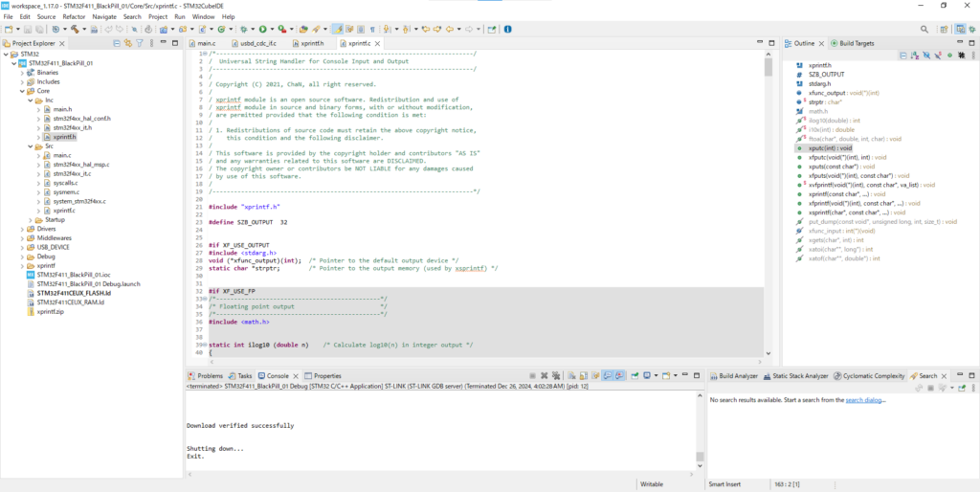The height and width of the screenshot is (492, 980).
Task: Expand the Includes folder
Action: click(x=23, y=81)
